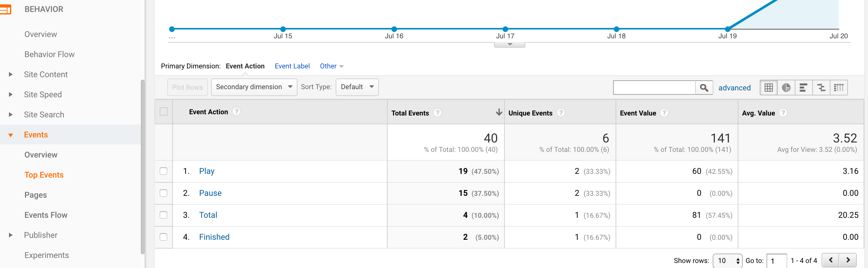The height and width of the screenshot is (268, 868).
Task: Open the Finished event action
Action: click(214, 237)
